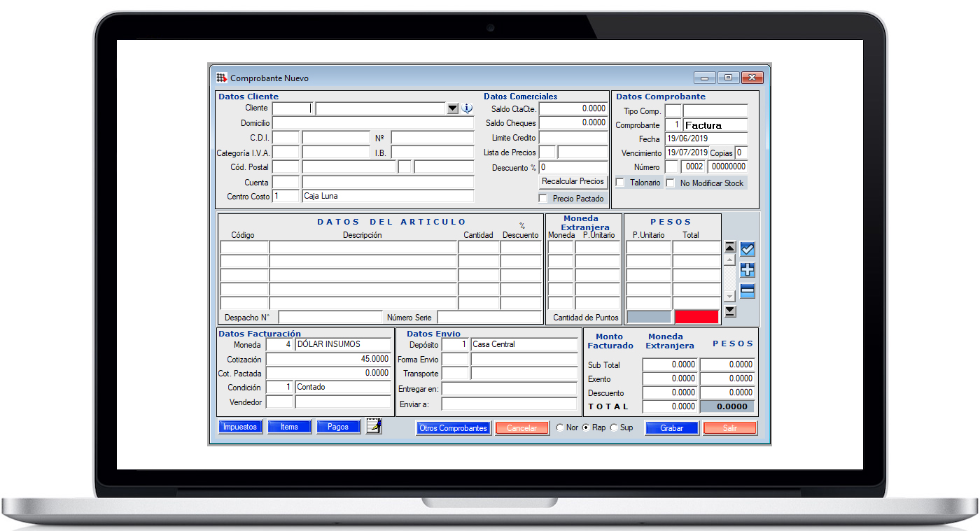Jump to the first row with the top arrow

730,248
